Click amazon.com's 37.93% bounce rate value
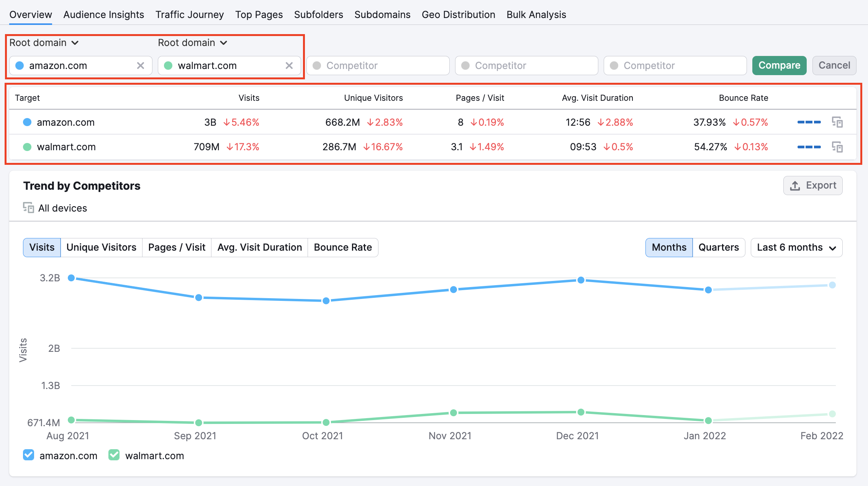The image size is (868, 486). (x=709, y=122)
